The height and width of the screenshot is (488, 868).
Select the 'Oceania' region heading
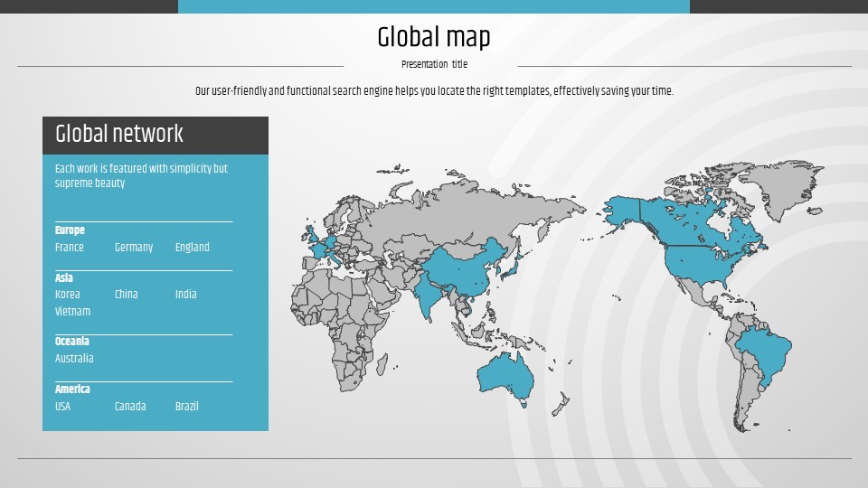pos(72,342)
